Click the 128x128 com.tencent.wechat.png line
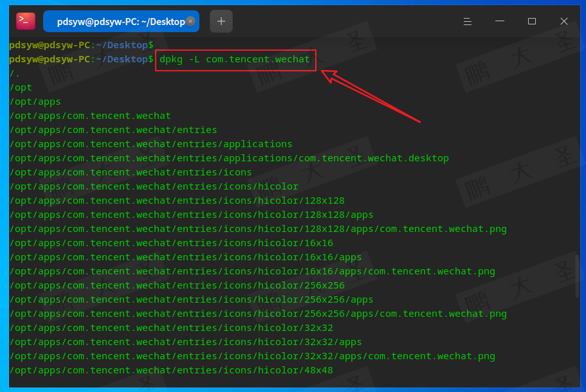The height and width of the screenshot is (392, 586). [258, 229]
